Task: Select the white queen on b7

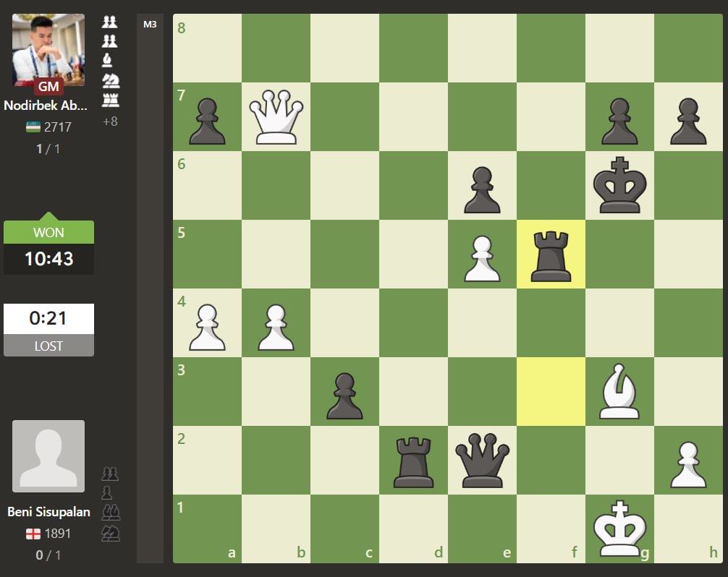Action: click(x=276, y=117)
